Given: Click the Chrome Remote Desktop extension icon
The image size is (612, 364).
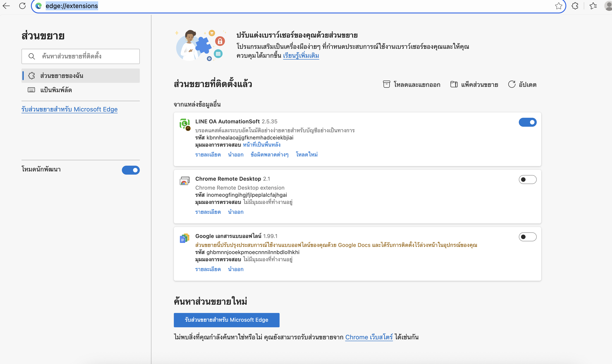Looking at the screenshot, I should coord(185,181).
